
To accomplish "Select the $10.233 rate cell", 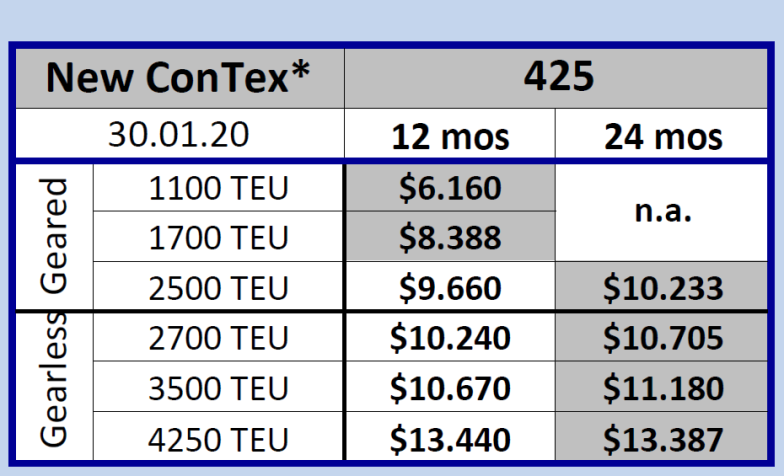I will point(663,288).
